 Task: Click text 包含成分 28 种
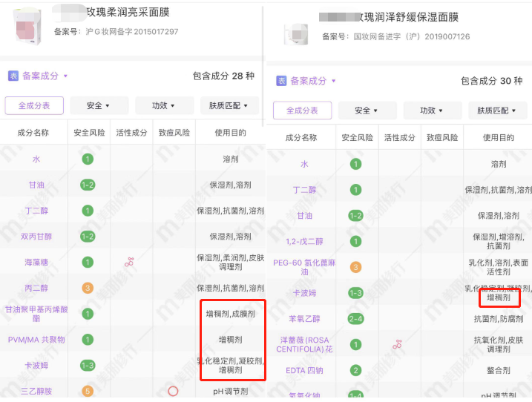pos(223,76)
